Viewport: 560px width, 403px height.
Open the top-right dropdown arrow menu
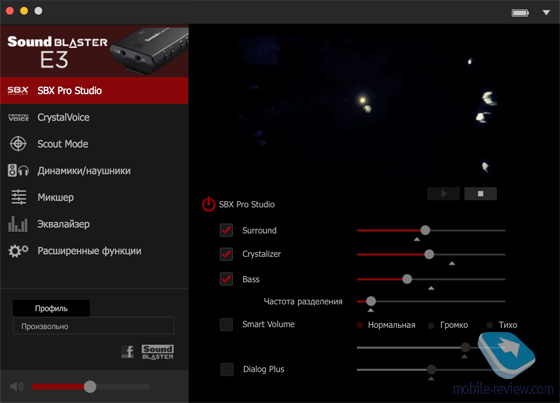click(x=546, y=13)
